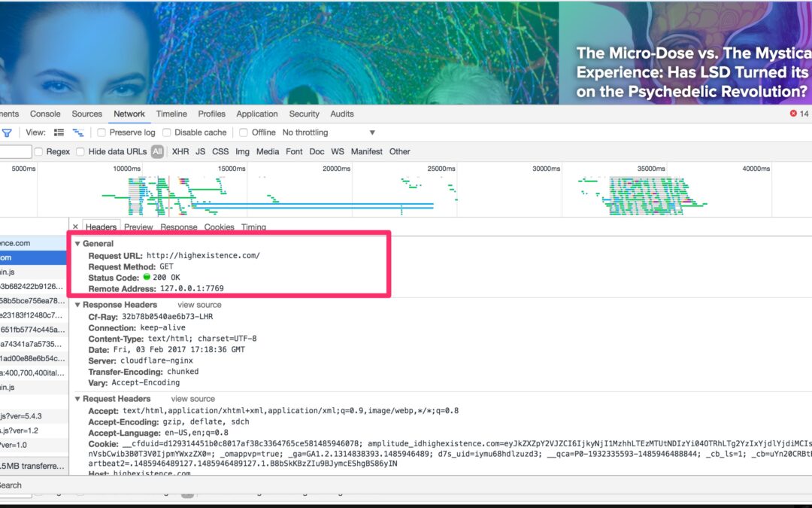Click view source beside Request Headers
The width and height of the screenshot is (812, 508).
tap(192, 399)
